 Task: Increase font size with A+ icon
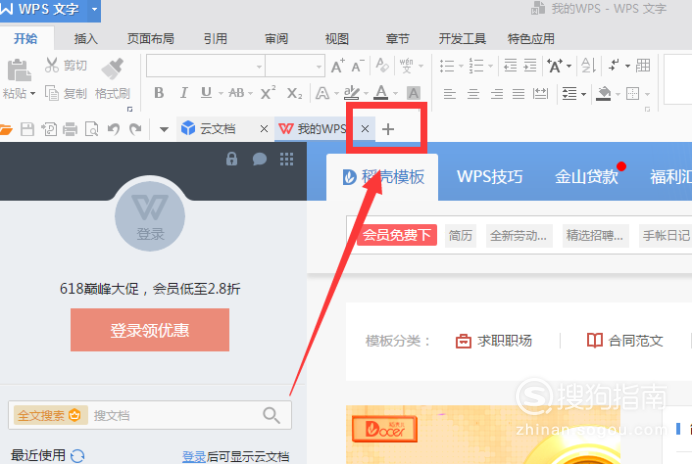338,66
